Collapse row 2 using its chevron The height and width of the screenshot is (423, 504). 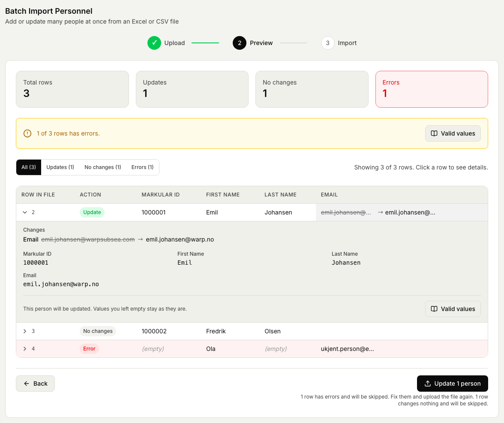point(25,212)
